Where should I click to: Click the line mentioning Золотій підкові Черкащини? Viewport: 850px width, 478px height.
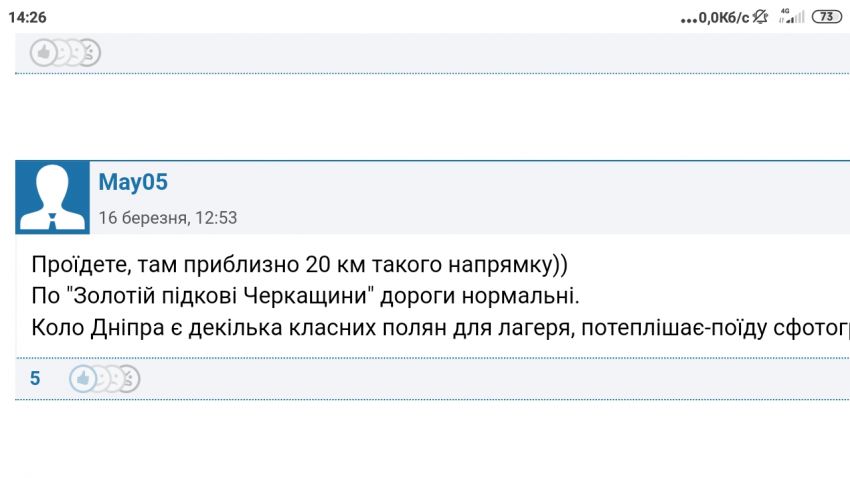click(x=305, y=296)
